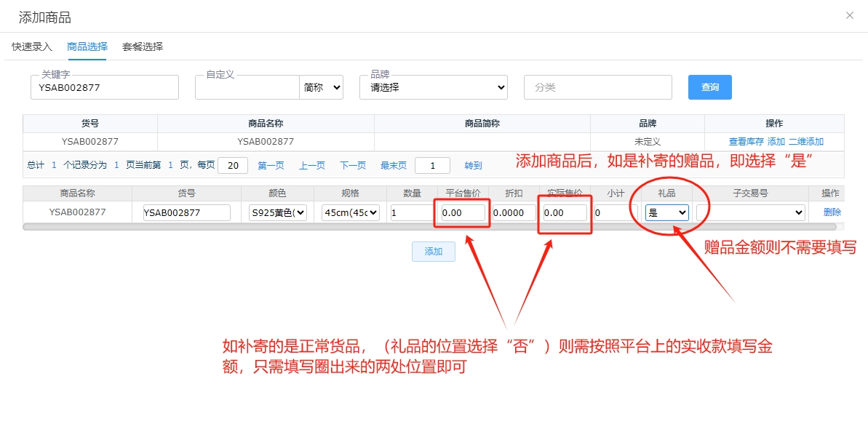Click 删除 to remove the product row

point(832,212)
